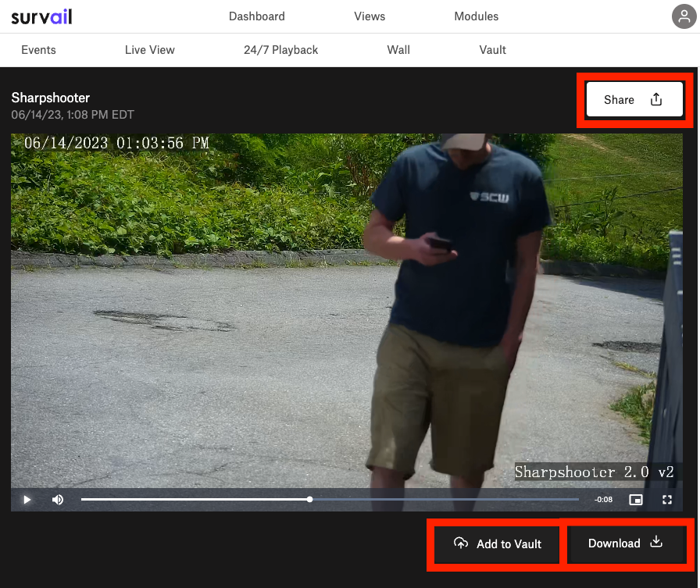Viewport: 700px width, 588px height.
Task: Click the 06/14/23, 1:08 PM EDT timestamp
Action: click(73, 115)
